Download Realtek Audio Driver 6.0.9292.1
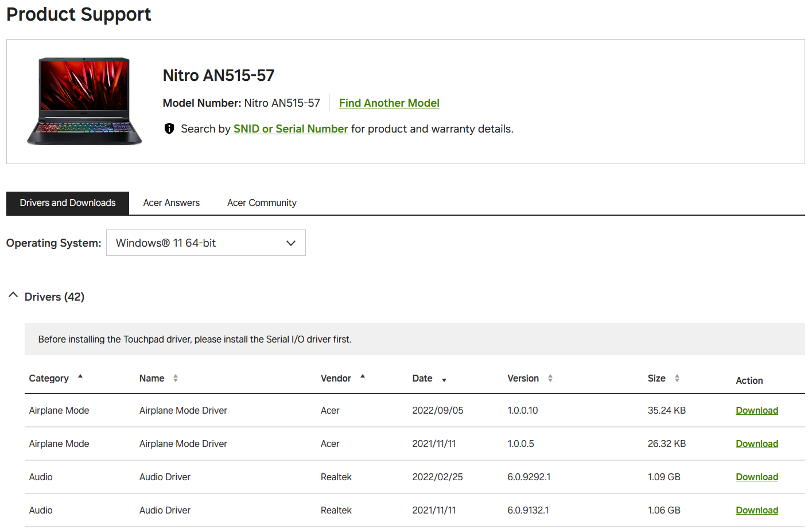This screenshot has width=812, height=529. (757, 477)
